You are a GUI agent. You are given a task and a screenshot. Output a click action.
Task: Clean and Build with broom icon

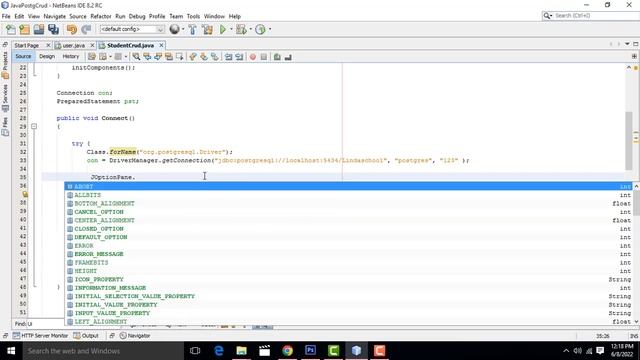pos(207,29)
